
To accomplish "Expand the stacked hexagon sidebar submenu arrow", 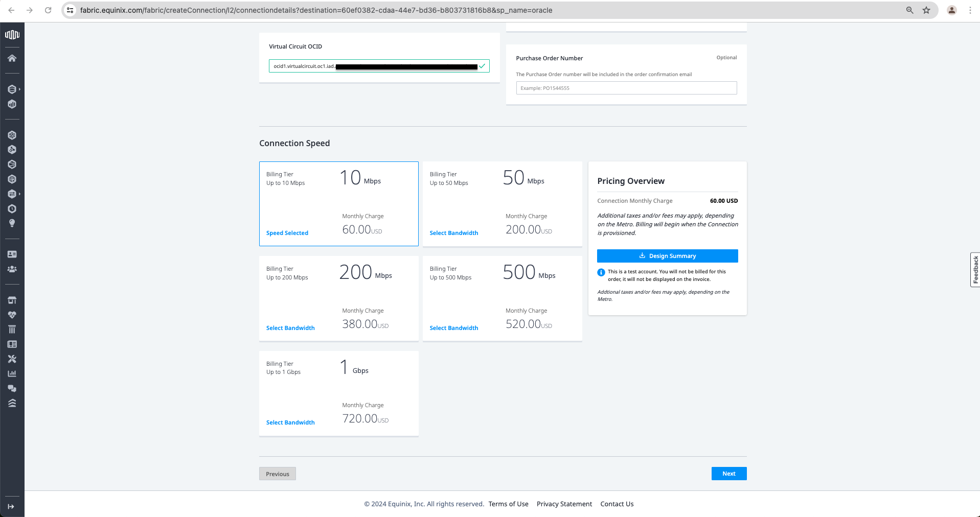I will click(x=19, y=89).
